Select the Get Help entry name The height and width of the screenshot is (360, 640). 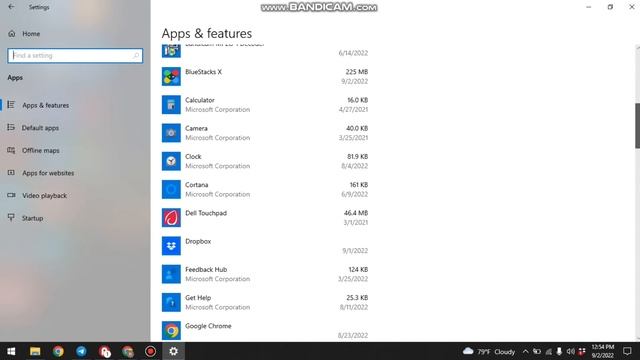pos(198,298)
